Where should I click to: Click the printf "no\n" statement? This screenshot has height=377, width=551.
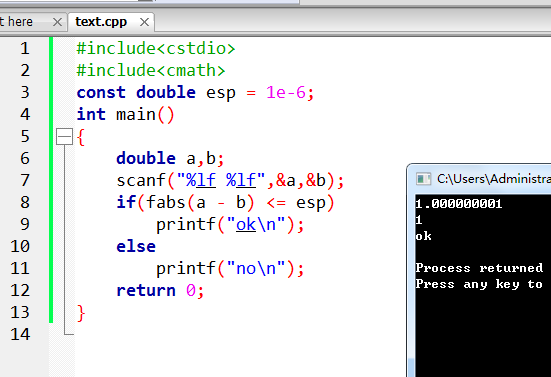[230, 269]
